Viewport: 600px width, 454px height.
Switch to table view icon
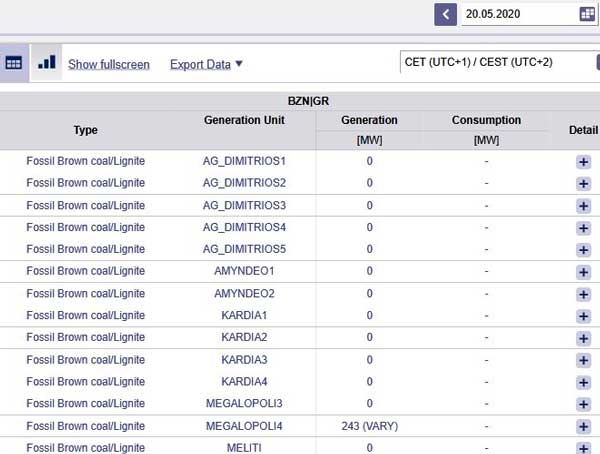pyautogui.click(x=13, y=63)
